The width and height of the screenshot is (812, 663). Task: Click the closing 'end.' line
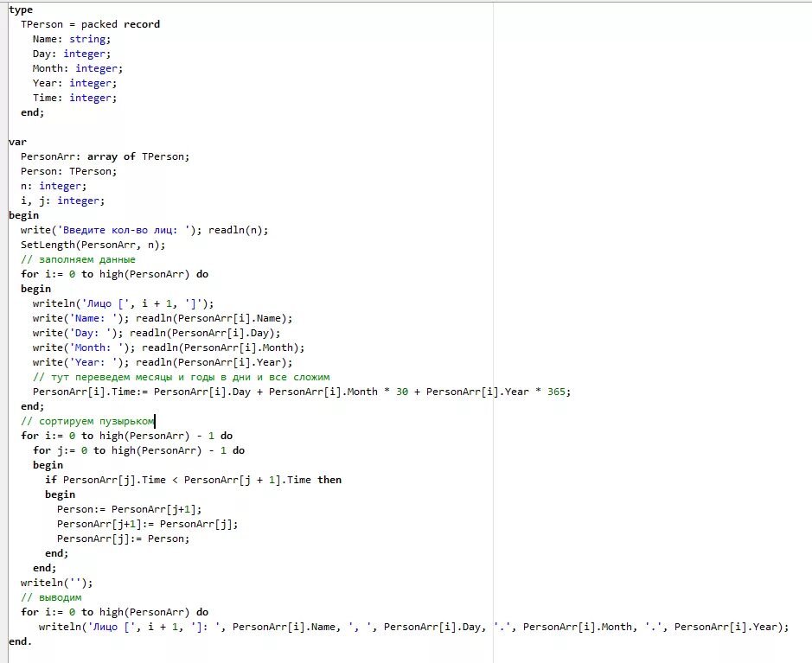click(x=21, y=641)
